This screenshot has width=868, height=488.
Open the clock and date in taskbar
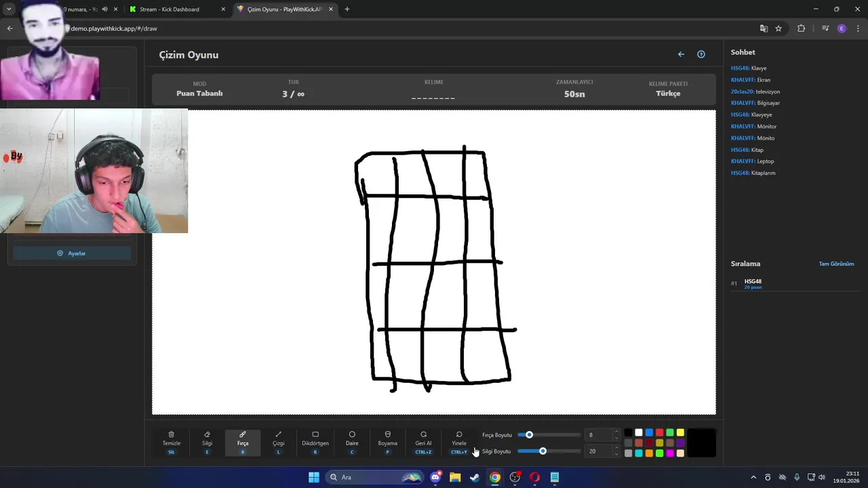(x=848, y=477)
